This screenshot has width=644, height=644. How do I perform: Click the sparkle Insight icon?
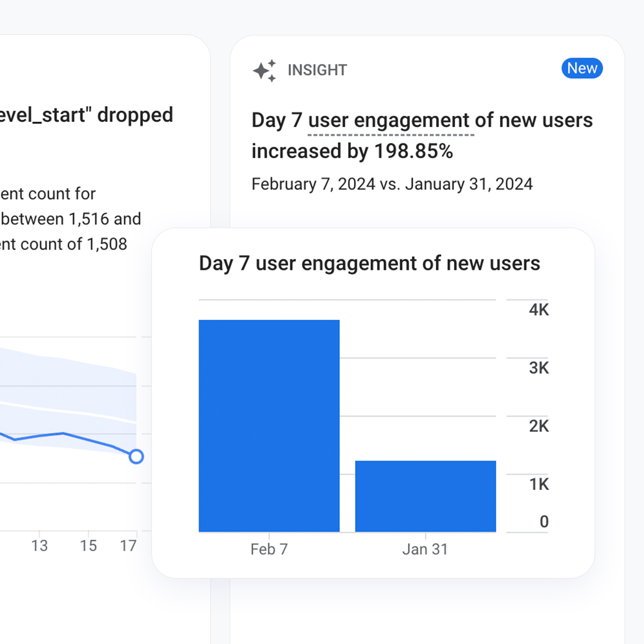point(265,70)
